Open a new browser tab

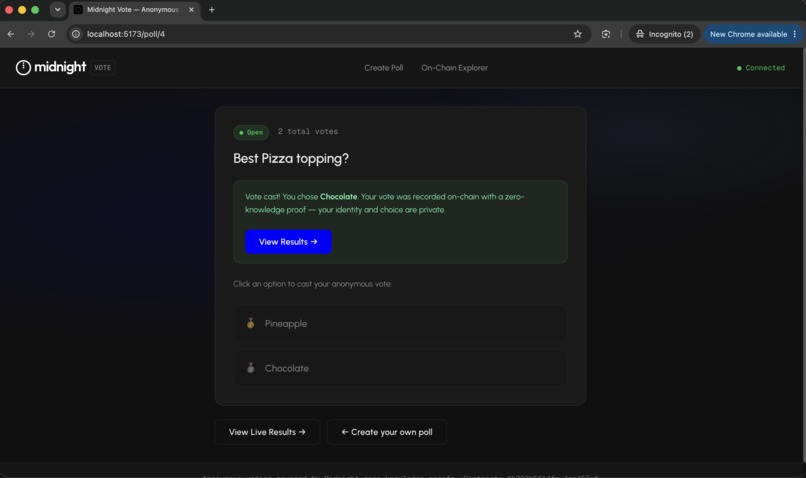pyautogui.click(x=211, y=10)
